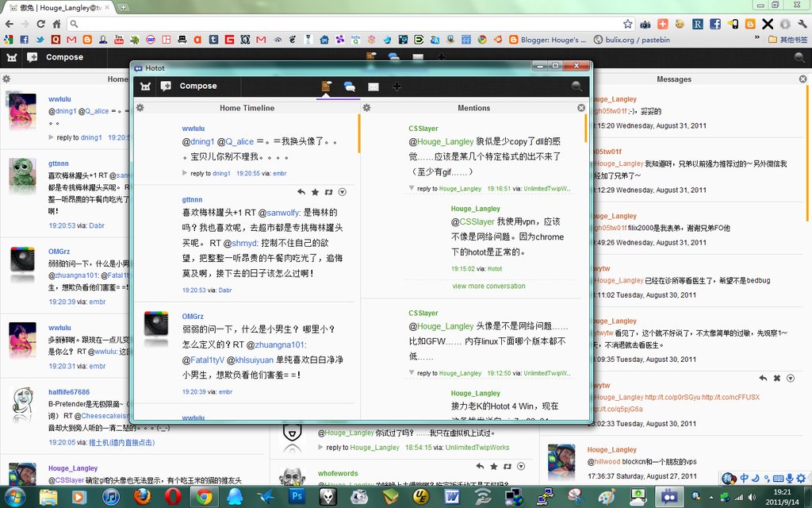Open Home Timeline settings gear in Hotot window

[x=140, y=108]
